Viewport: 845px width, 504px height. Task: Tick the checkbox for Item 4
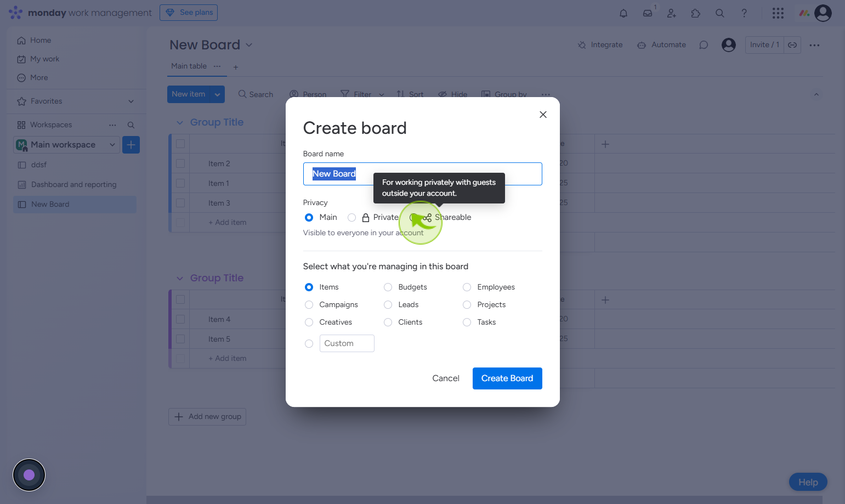click(180, 319)
